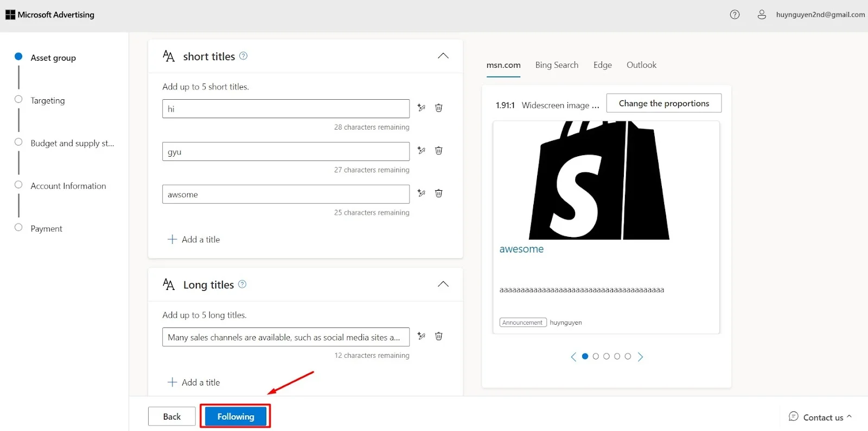The width and height of the screenshot is (868, 431).
Task: Click AI suggest icon for 'gyu' title
Action: coord(421,150)
